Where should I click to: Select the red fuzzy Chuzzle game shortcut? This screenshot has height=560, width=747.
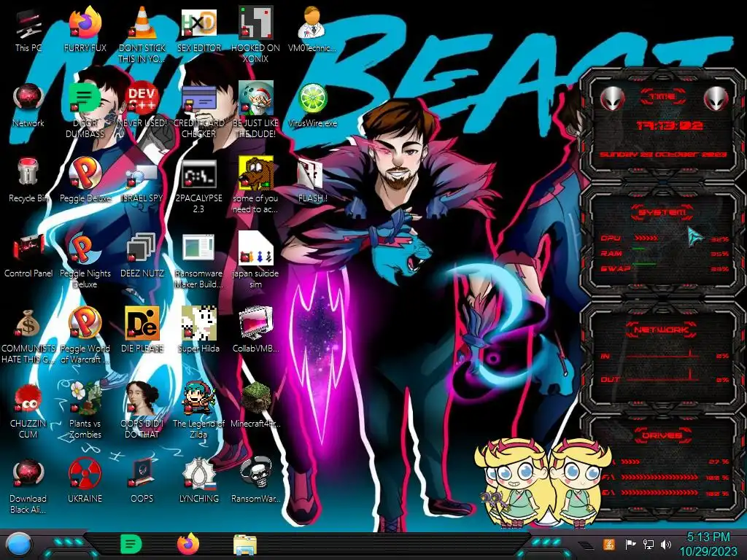click(x=28, y=411)
